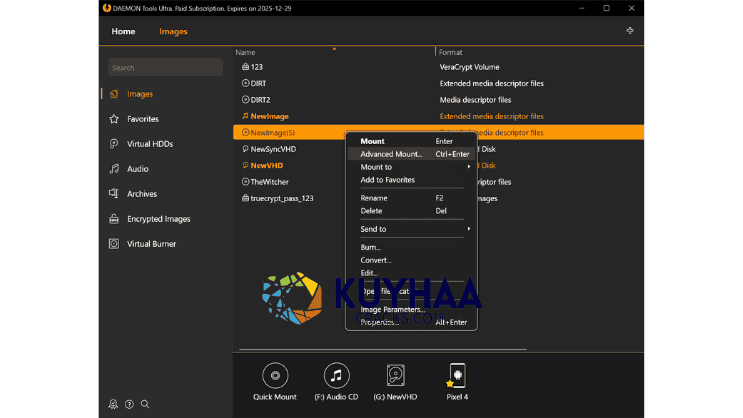743x418 pixels.
Task: Open the help question mark icon
Action: point(129,404)
